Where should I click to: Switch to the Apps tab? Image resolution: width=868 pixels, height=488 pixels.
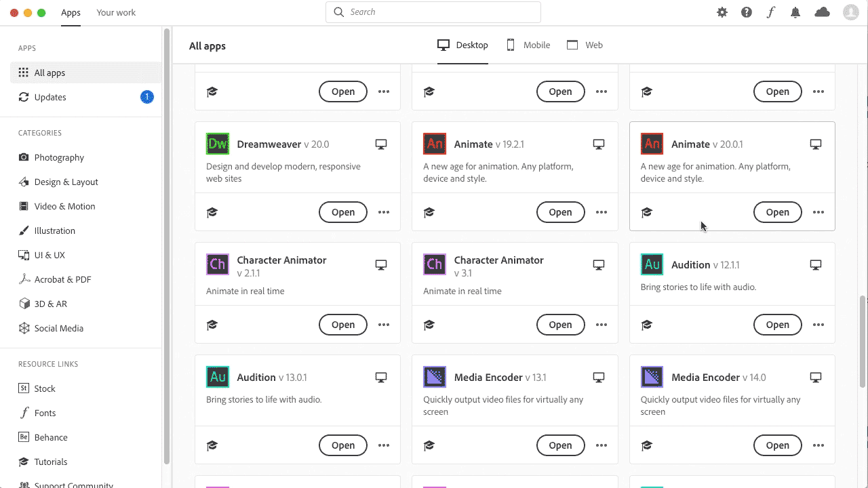tap(71, 12)
